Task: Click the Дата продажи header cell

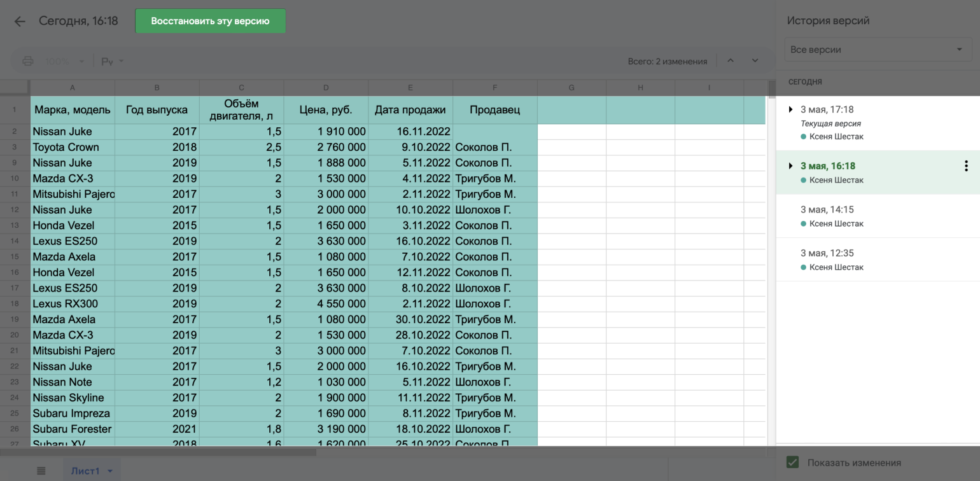Action: tap(410, 110)
